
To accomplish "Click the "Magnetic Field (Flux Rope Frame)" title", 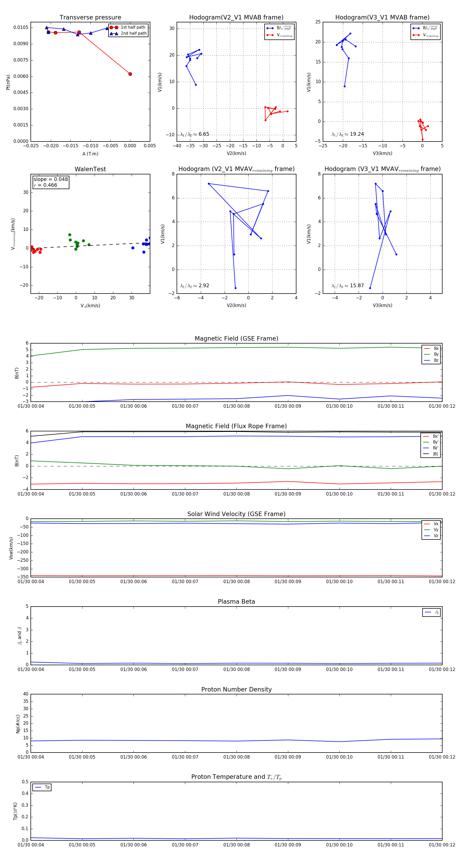I will [x=236, y=426].
